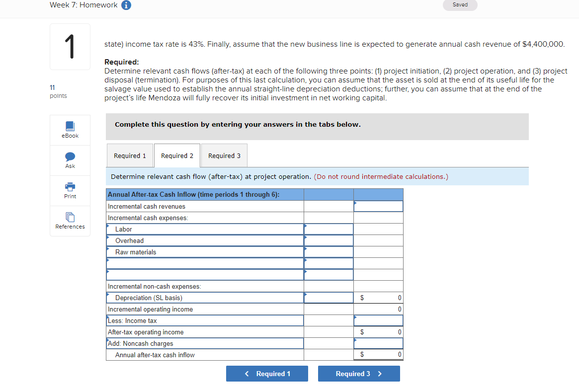Open the Print option
579x392 pixels.
70,190
